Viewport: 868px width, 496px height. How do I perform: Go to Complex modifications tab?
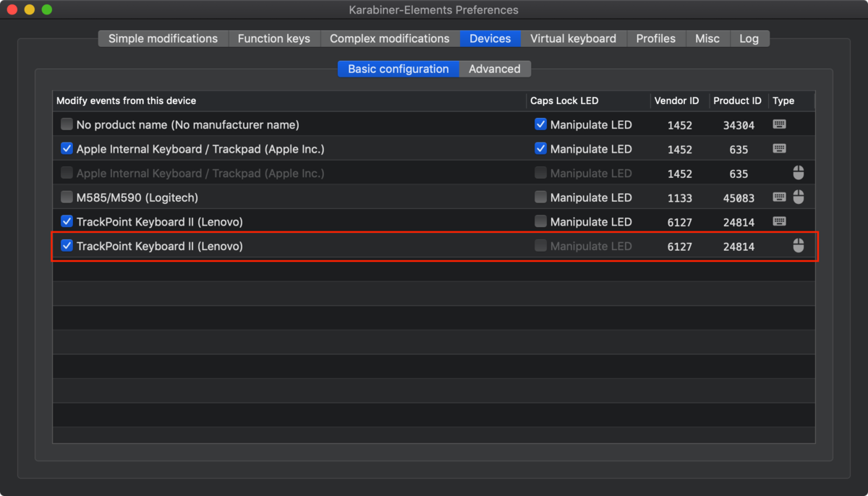pyautogui.click(x=390, y=38)
